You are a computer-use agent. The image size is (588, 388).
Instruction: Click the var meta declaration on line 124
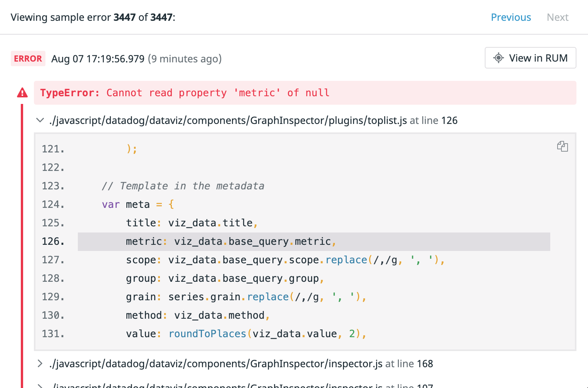click(x=126, y=204)
